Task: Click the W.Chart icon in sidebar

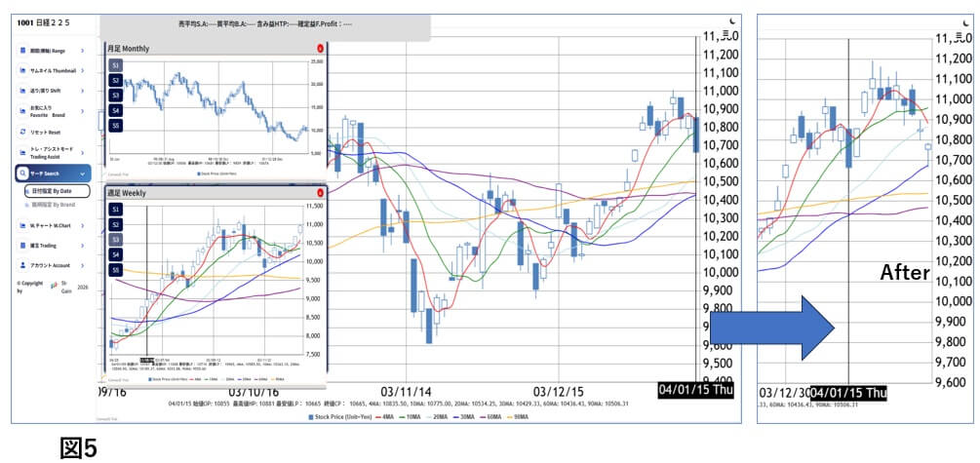Action: 23,225
